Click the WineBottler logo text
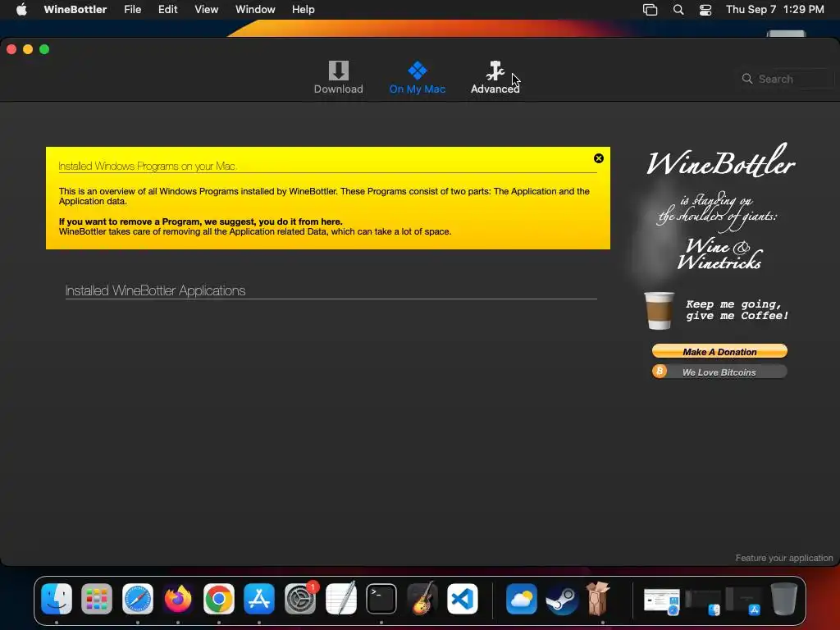The height and width of the screenshot is (630, 840). (x=720, y=161)
